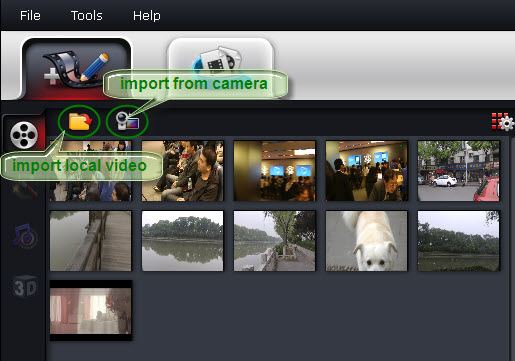Image resolution: width=515 pixels, height=361 pixels.
Task: Select the lakeside path with tree clip
Action: [274, 241]
